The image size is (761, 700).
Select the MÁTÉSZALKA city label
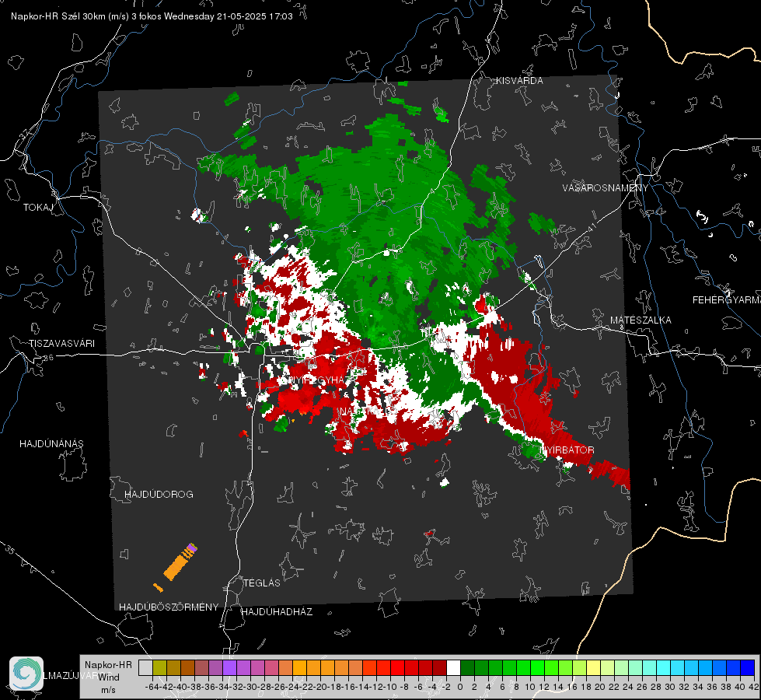641,320
